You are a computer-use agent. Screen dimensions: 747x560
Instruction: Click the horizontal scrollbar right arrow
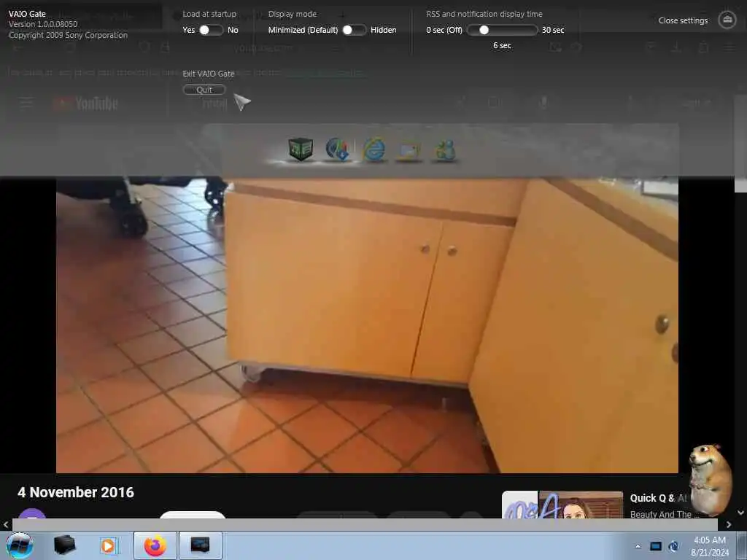tap(729, 524)
